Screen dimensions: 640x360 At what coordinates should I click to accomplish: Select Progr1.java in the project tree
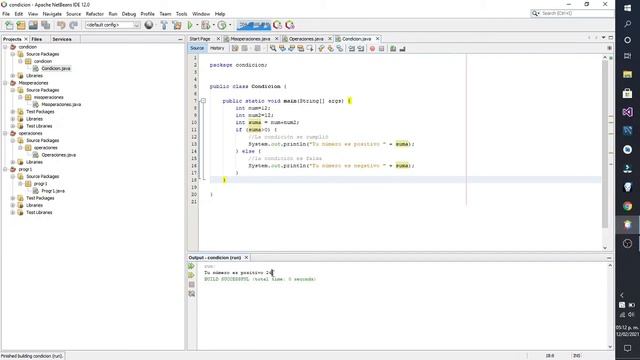tap(53, 191)
